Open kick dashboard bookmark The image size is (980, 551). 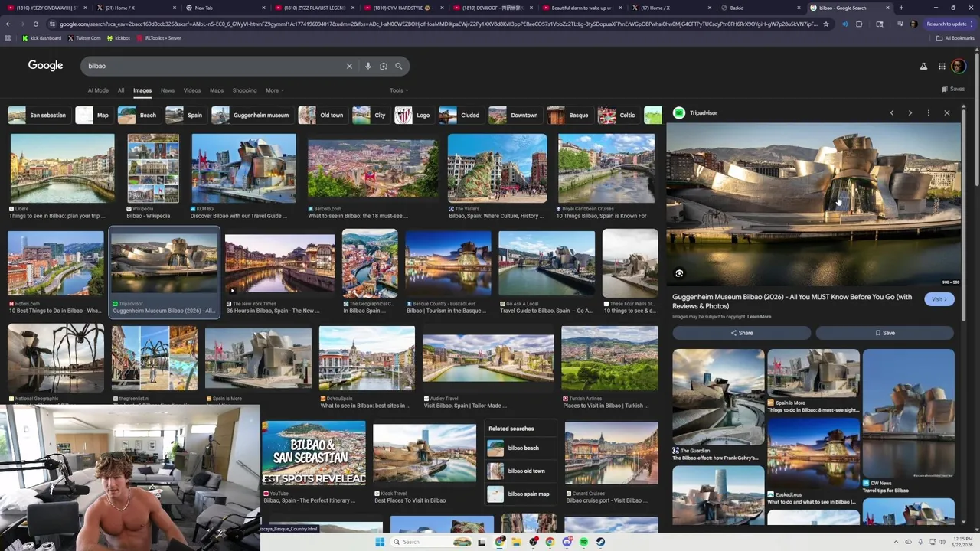tap(41, 37)
